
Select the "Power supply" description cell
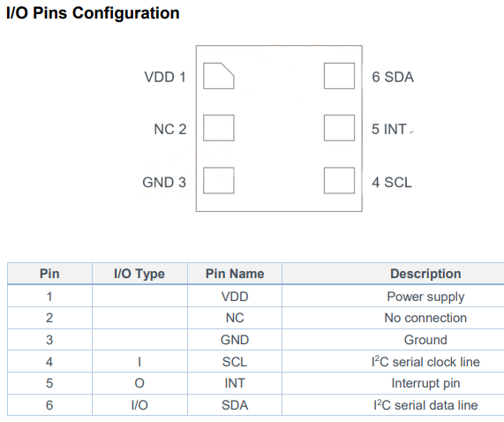(x=425, y=297)
